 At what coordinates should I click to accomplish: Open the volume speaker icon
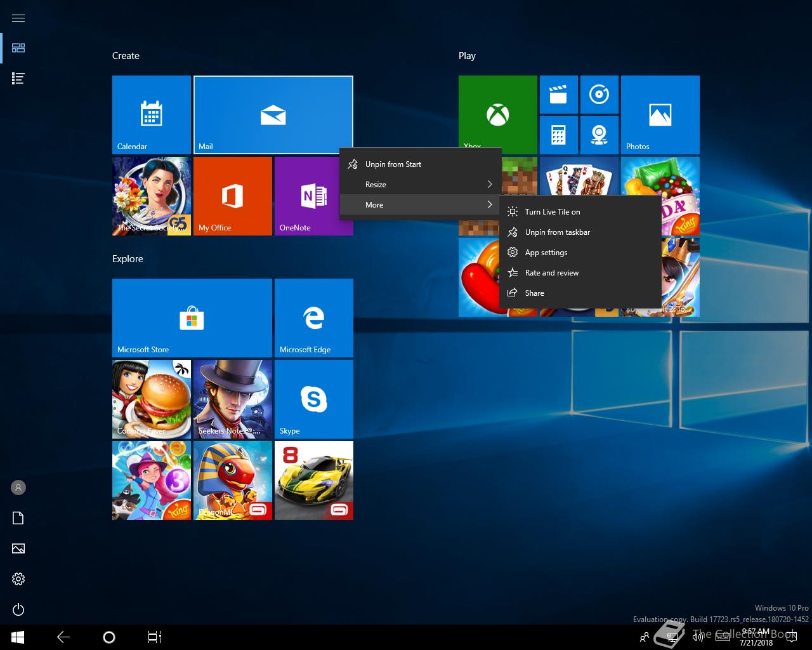tap(698, 637)
